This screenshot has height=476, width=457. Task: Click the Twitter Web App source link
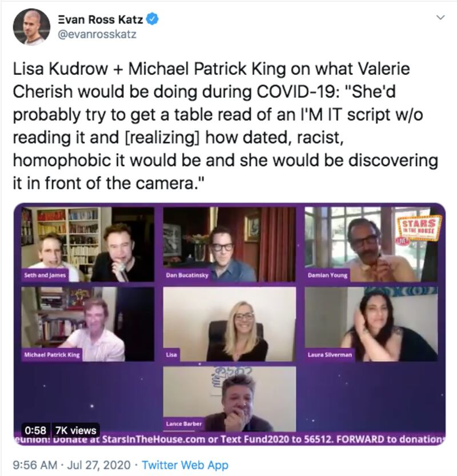pos(185,465)
